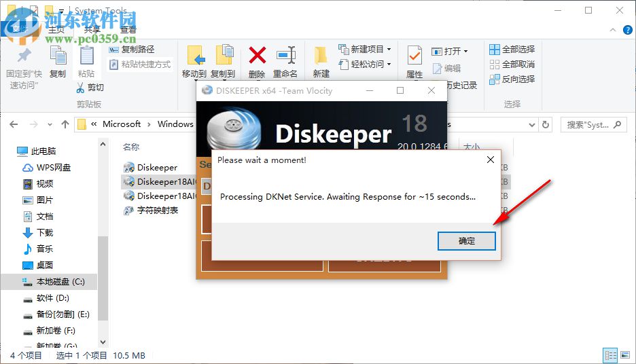Select 备份[勿删] (E:) drive

(x=56, y=314)
